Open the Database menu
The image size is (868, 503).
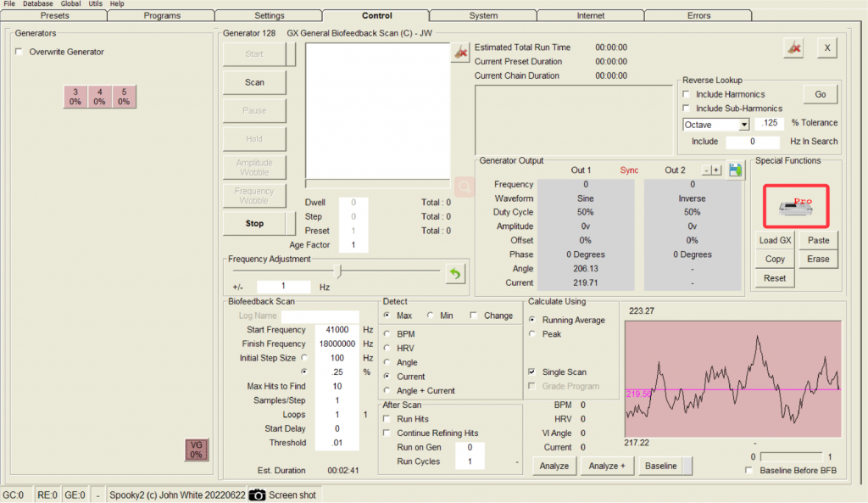[37, 3]
